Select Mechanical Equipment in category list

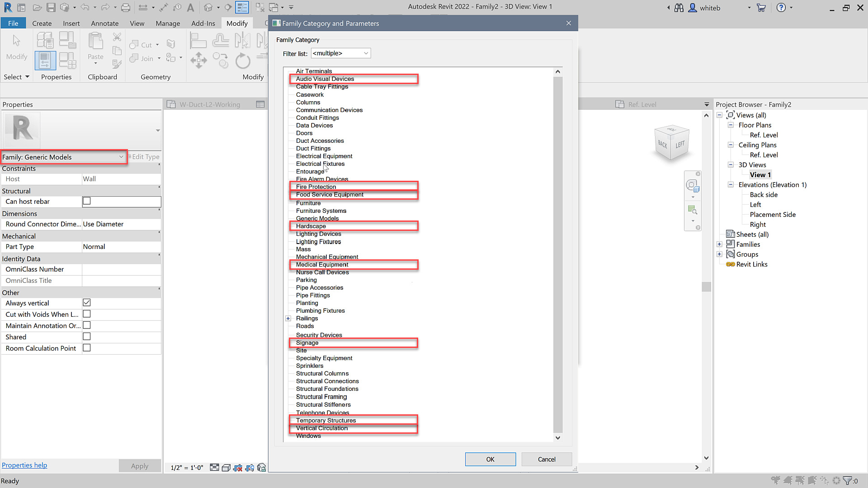(x=327, y=257)
